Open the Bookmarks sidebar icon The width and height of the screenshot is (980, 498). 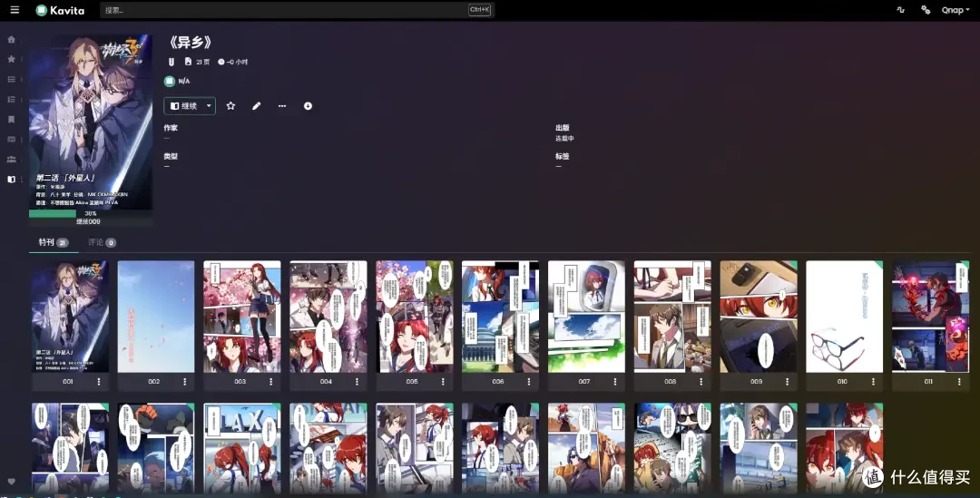coord(11,120)
